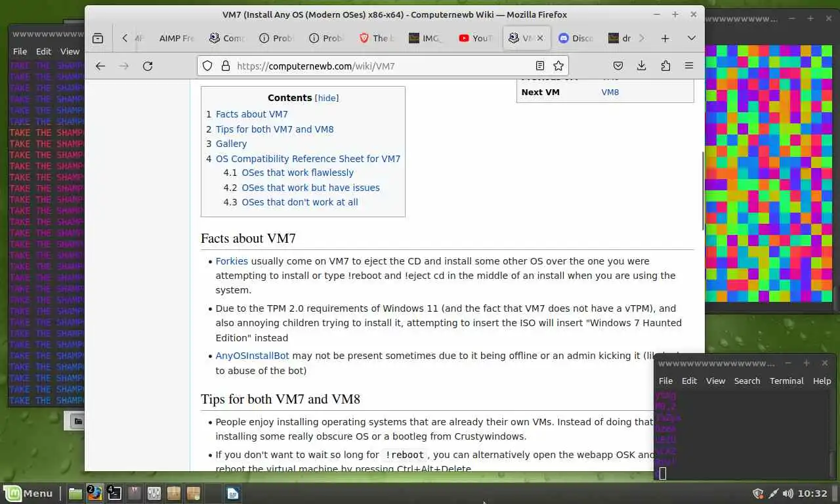Open the 10:32 clock calendar

813,493
